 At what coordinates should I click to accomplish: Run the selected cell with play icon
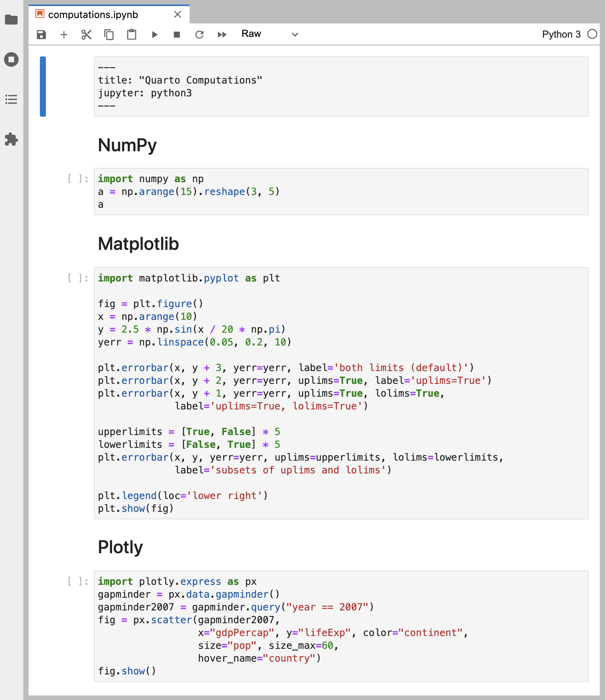pos(155,34)
